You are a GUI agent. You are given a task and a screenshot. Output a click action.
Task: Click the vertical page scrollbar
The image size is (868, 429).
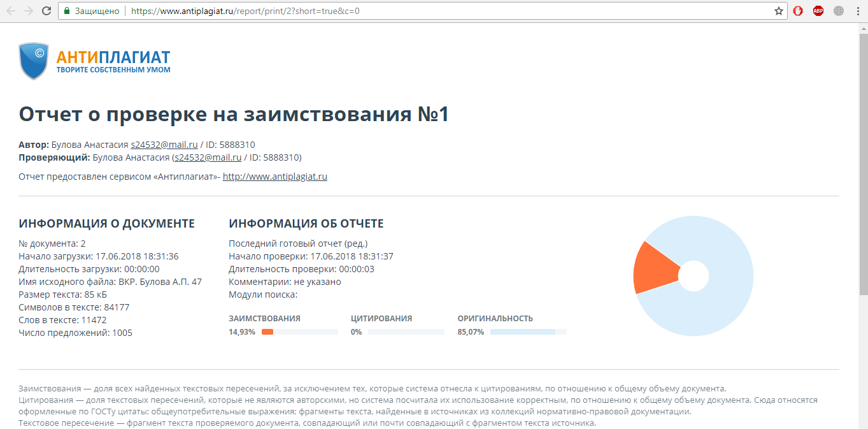coord(863,191)
